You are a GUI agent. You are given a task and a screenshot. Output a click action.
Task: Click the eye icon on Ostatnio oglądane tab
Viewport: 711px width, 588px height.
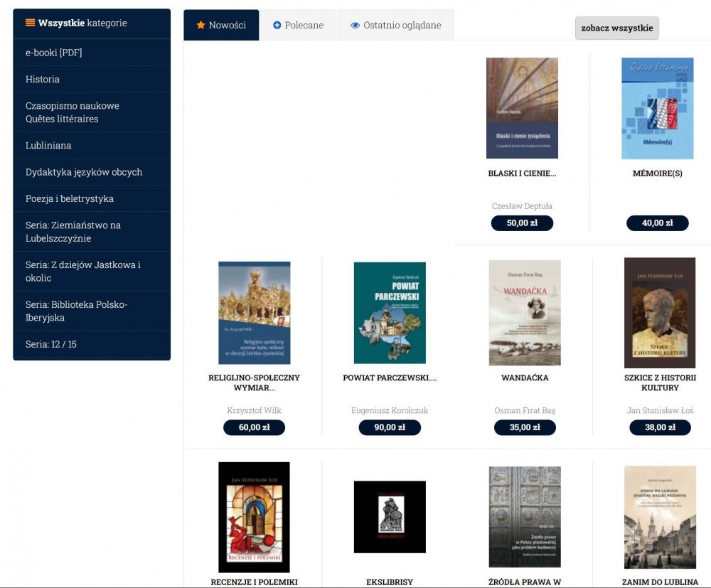pyautogui.click(x=355, y=26)
